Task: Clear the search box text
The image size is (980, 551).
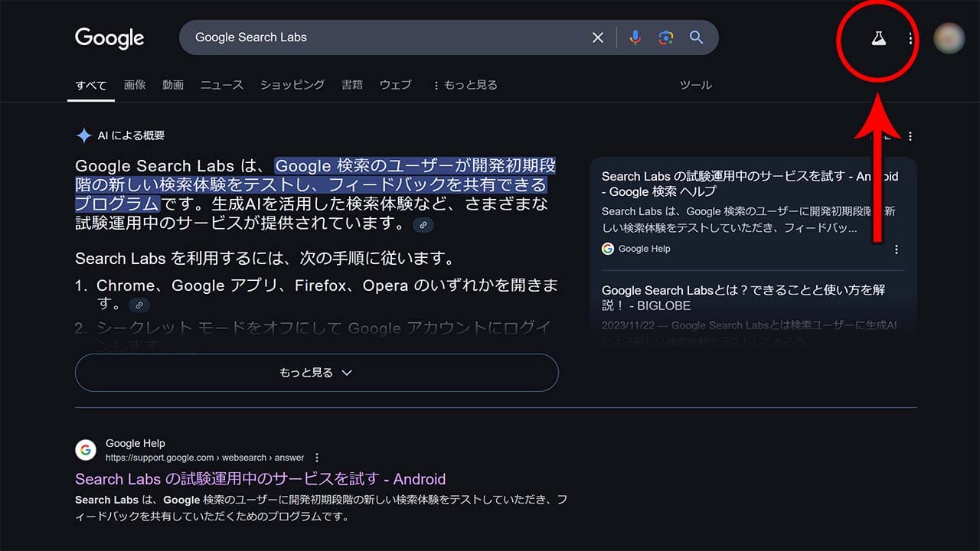Action: pos(598,37)
